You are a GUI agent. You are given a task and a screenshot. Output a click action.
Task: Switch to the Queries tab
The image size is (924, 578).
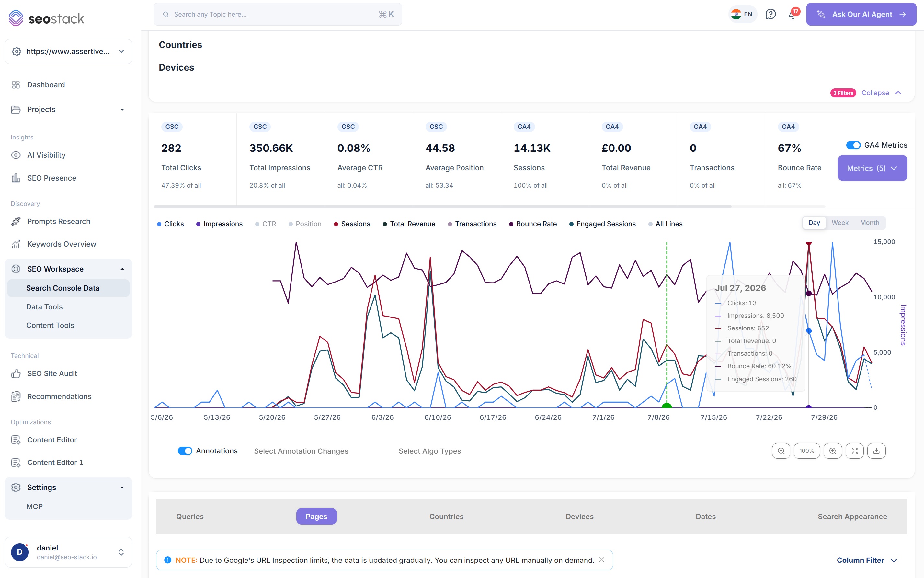click(190, 517)
